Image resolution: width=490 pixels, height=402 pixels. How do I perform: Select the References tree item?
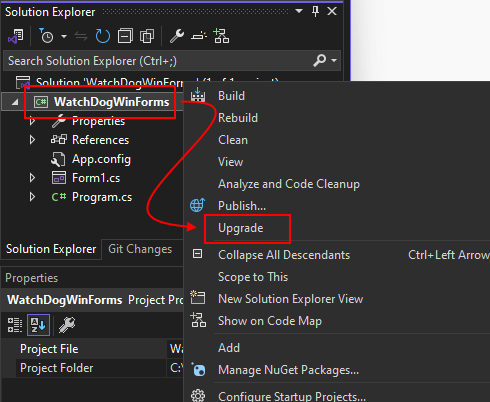click(x=100, y=140)
